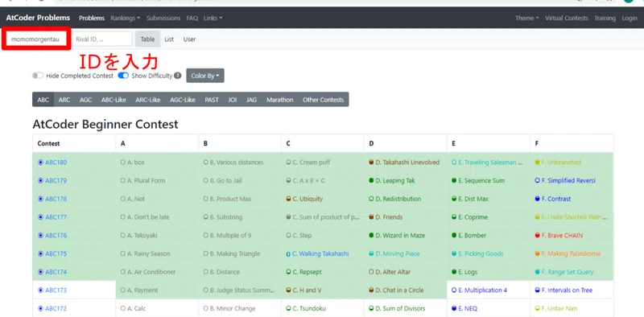Click the user ID input field
The height and width of the screenshot is (317, 644).
[35, 39]
